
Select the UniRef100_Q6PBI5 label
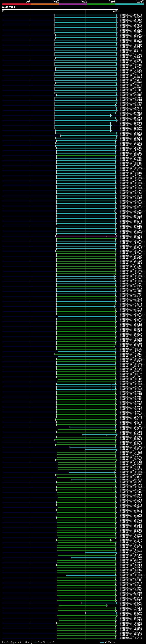(x=131, y=208)
